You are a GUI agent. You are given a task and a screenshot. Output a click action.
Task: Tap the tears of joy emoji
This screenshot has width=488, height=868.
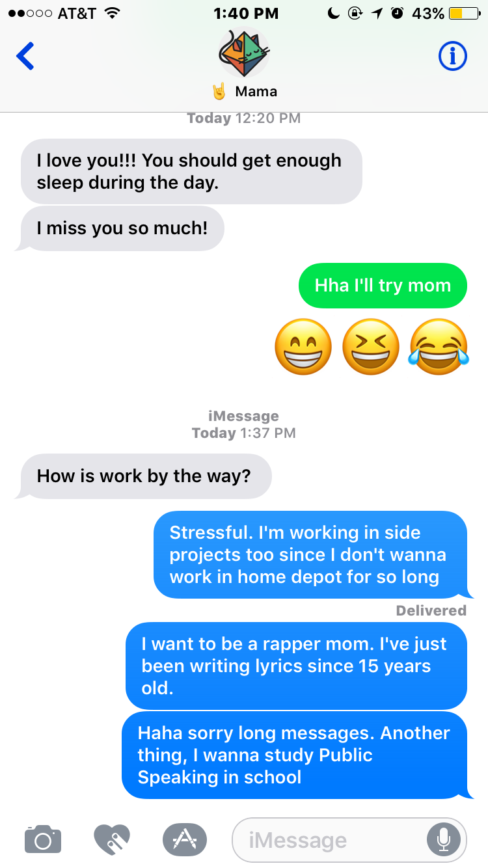[x=439, y=347]
